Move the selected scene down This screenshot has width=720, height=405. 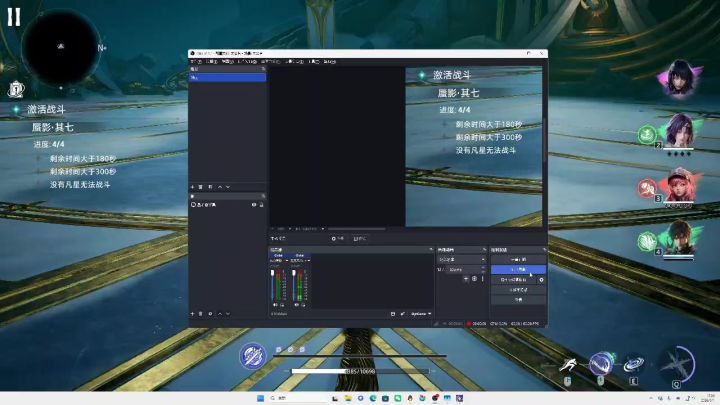(228, 187)
